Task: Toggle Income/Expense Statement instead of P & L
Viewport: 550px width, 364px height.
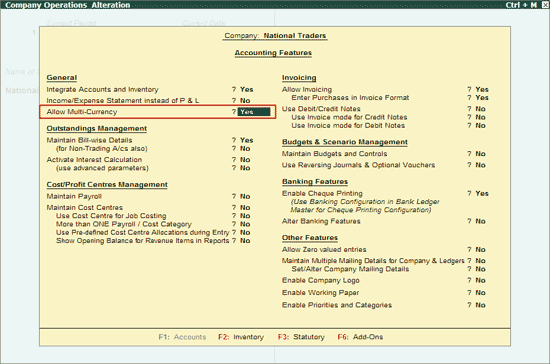Action: point(245,101)
